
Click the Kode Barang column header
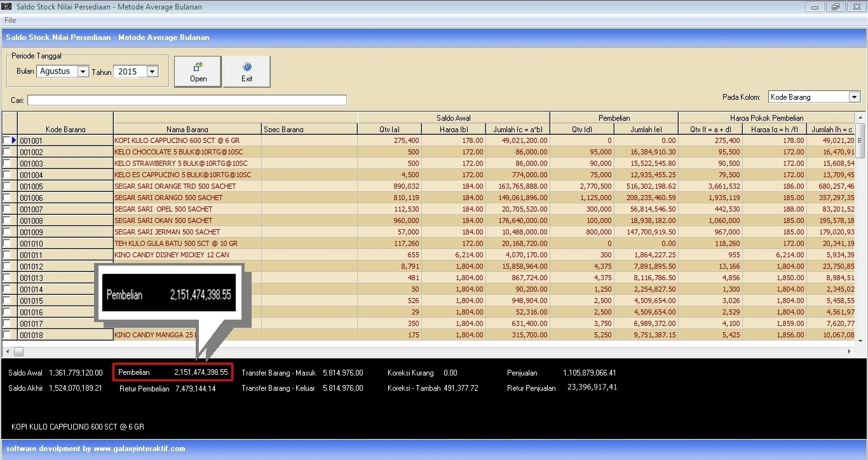click(x=65, y=129)
